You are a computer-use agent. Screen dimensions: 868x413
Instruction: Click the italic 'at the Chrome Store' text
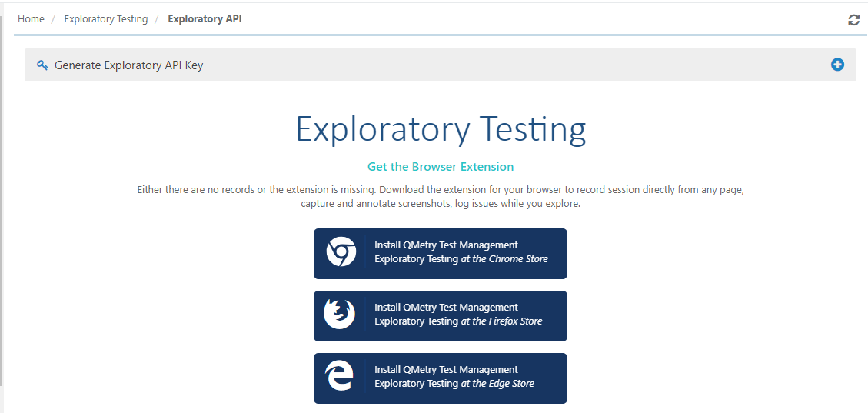point(504,259)
